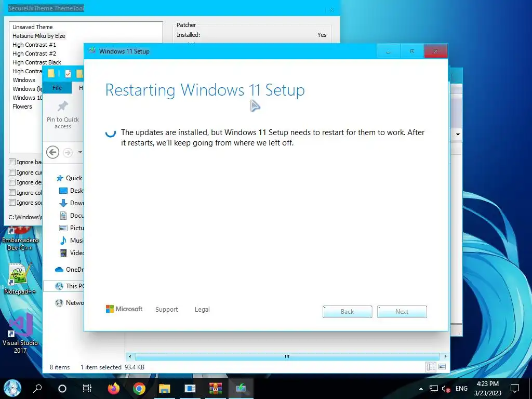
Task: Switch Explorer to details view icon
Action: [431, 367]
